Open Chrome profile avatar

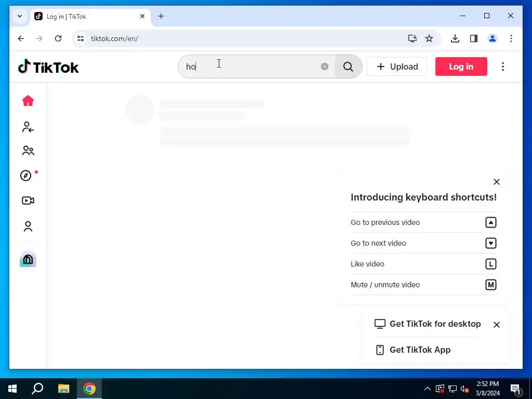point(493,38)
